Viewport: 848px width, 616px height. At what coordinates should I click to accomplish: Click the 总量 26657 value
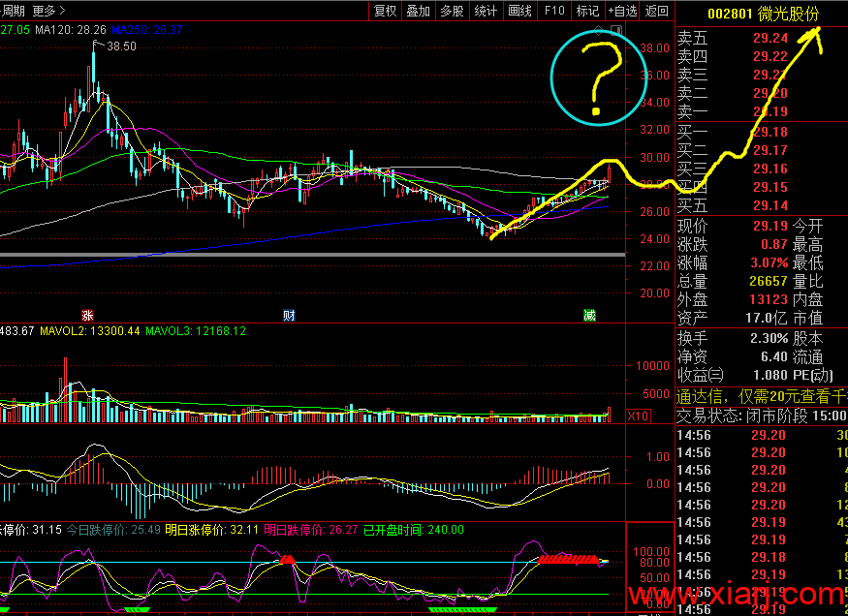click(769, 281)
